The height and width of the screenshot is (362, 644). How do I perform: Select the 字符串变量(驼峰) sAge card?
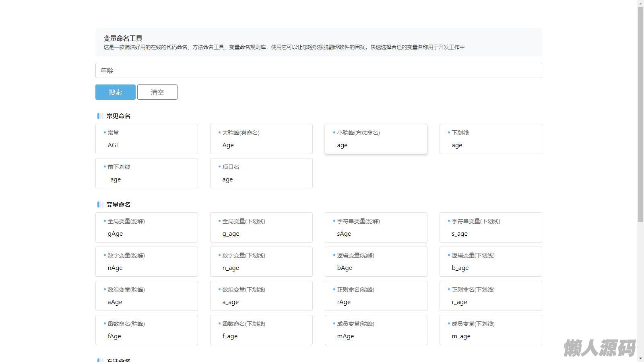(376, 228)
